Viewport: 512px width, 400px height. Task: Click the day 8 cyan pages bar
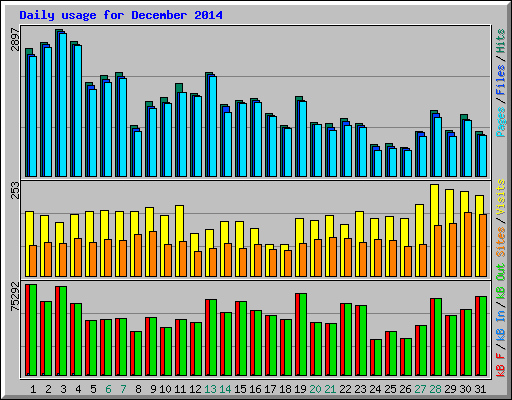[138, 154]
